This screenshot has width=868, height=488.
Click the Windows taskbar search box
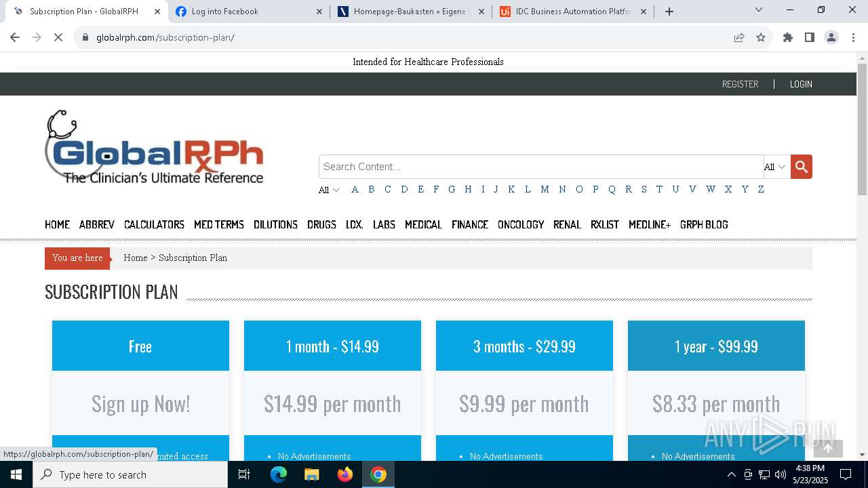(x=130, y=474)
